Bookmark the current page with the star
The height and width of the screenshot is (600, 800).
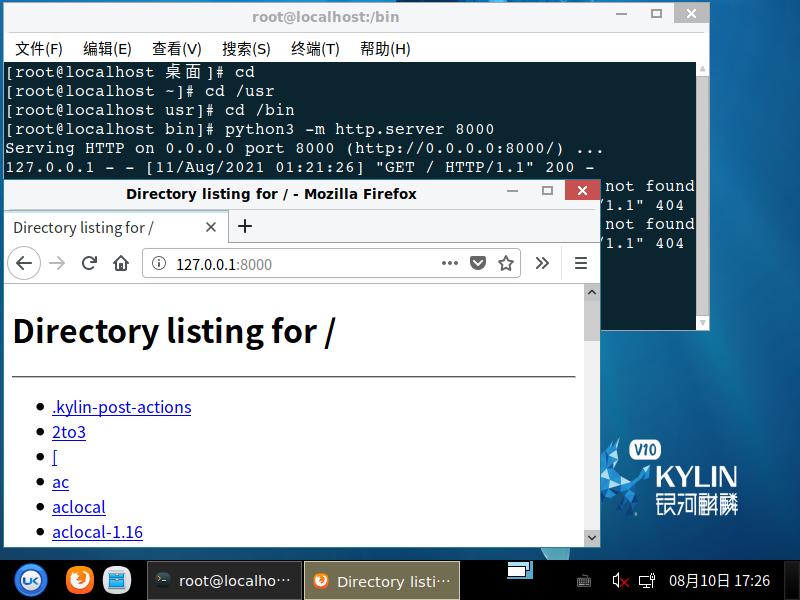[505, 263]
